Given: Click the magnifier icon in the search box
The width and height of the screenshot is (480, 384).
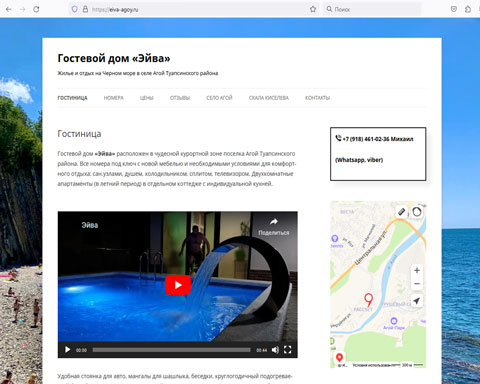Looking at the screenshot, I should pyautogui.click(x=329, y=9).
